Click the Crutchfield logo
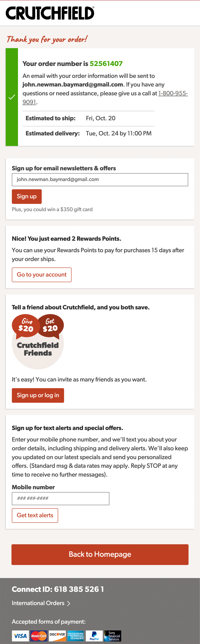 tap(50, 13)
